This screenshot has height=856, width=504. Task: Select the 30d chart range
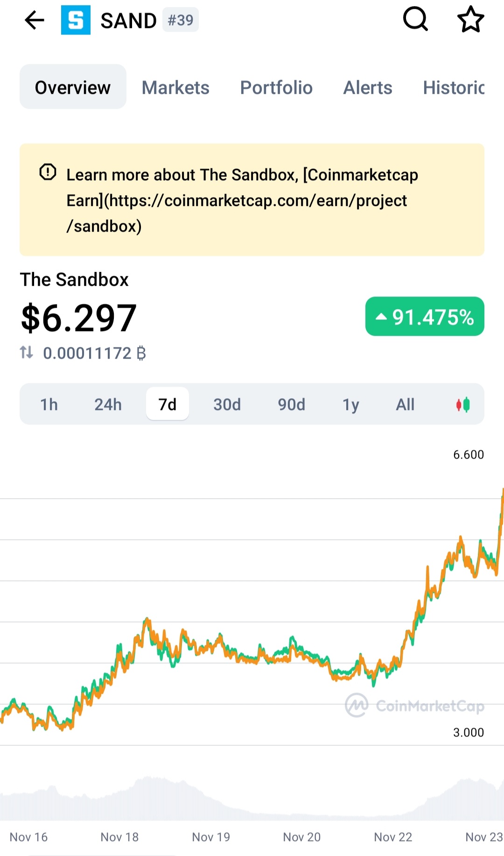(x=227, y=404)
